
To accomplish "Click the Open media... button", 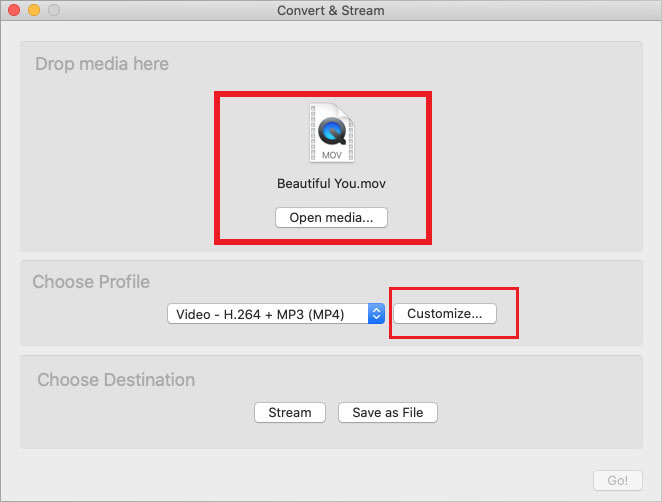I will pos(331,217).
